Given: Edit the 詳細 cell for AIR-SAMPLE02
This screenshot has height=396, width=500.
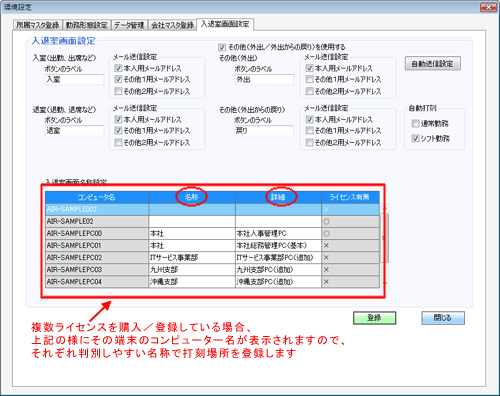Looking at the screenshot, I should click(x=278, y=221).
